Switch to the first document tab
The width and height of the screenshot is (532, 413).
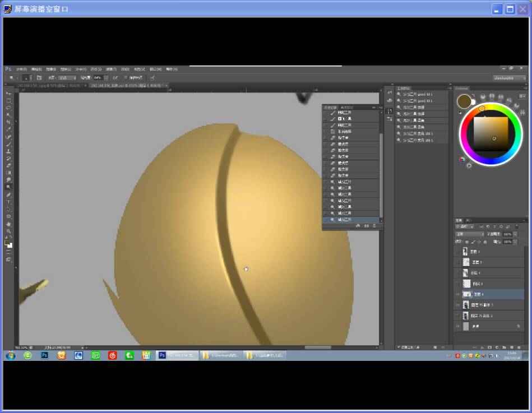pyautogui.click(x=51, y=85)
